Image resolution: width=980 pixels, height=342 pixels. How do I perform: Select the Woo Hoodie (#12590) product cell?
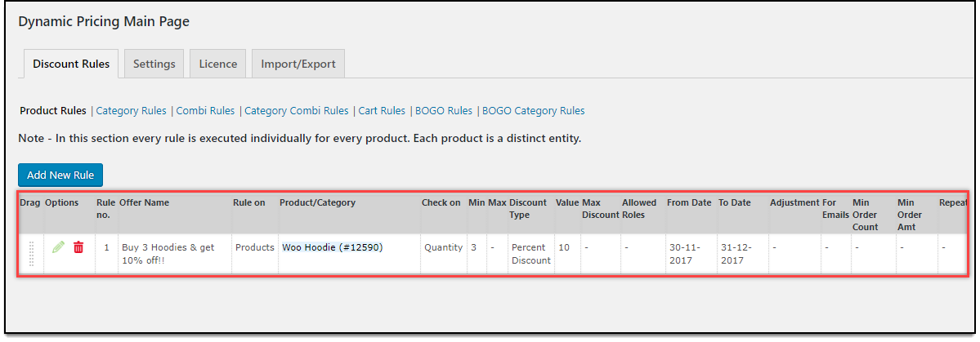(x=332, y=247)
